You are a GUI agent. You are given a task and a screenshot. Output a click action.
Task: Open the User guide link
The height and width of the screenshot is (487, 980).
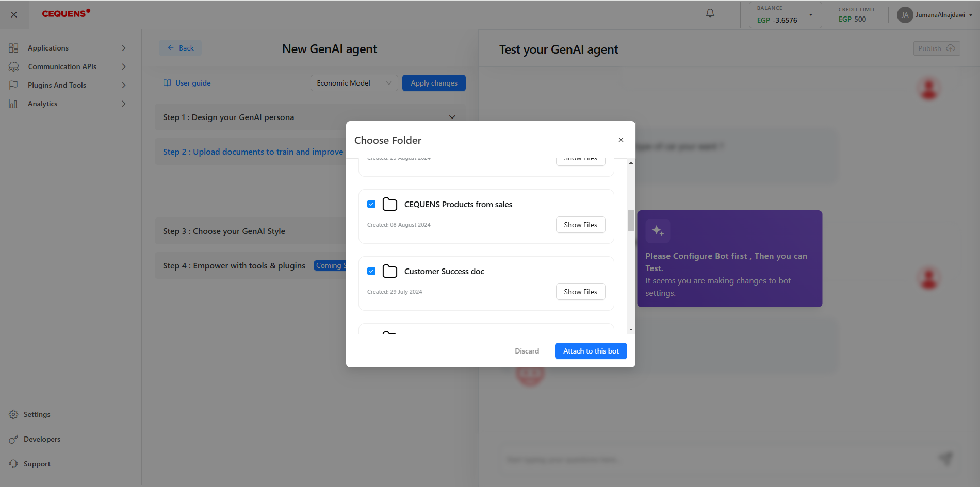(x=193, y=83)
